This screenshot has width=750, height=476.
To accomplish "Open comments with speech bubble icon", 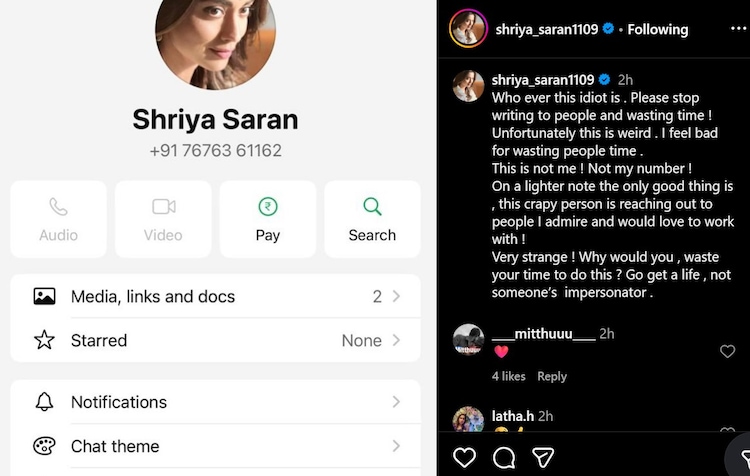I will [504, 457].
